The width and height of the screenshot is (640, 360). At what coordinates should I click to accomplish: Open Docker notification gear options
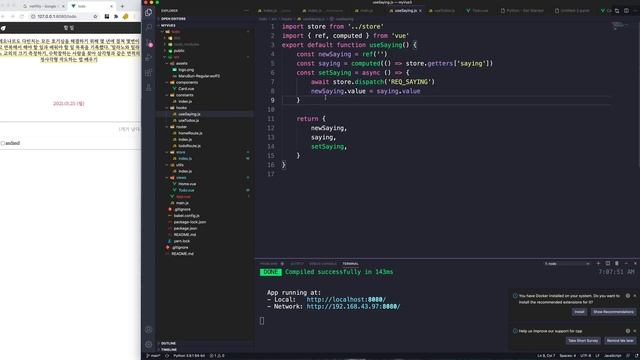click(628, 296)
